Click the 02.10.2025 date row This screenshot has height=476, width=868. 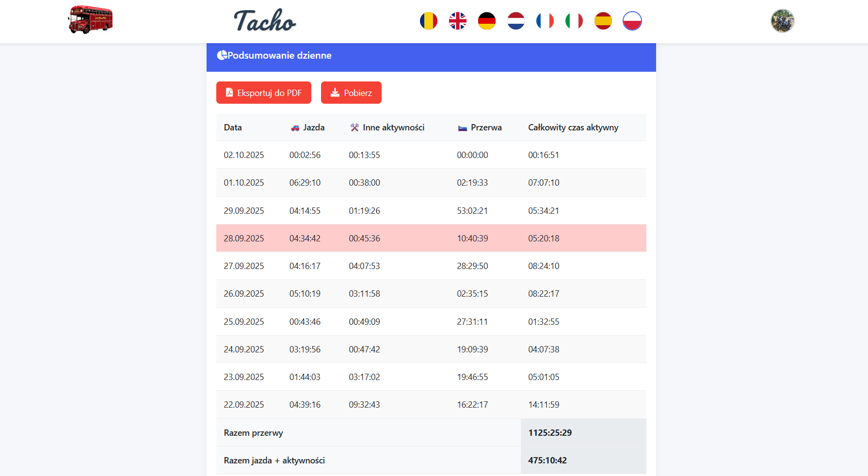pos(244,155)
